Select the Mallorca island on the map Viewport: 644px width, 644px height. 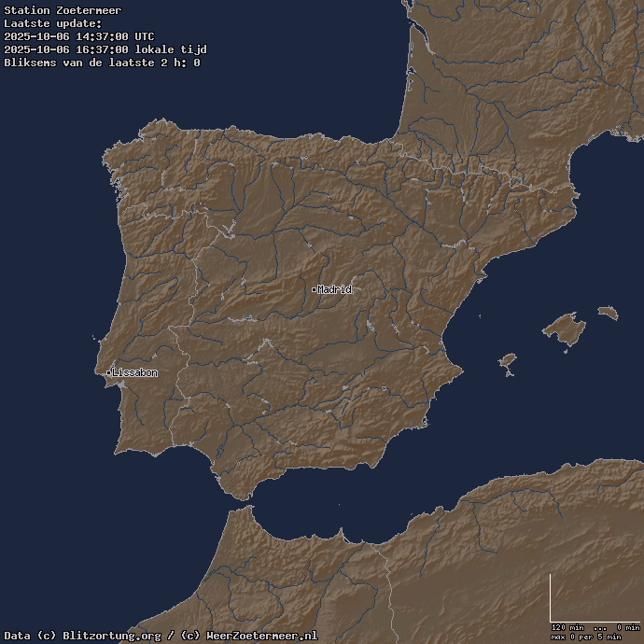(x=565, y=328)
